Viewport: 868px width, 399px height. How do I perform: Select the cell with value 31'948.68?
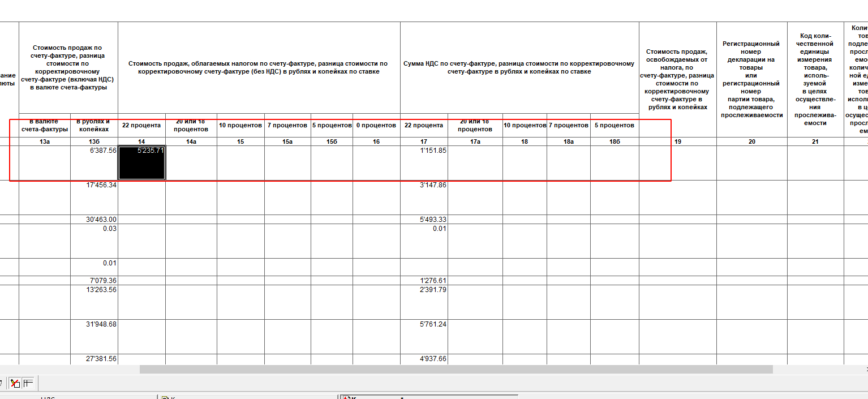click(94, 337)
